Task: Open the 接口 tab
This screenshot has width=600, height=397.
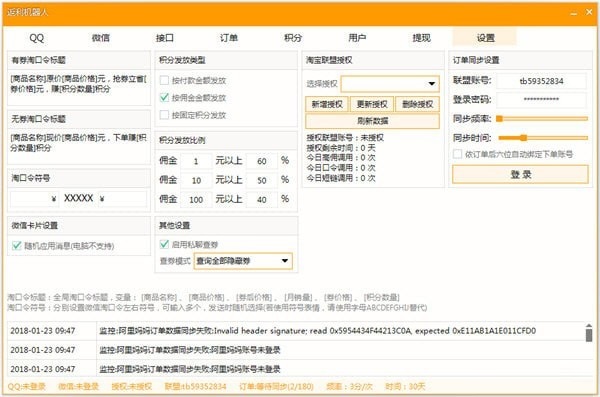Action: tap(165, 38)
